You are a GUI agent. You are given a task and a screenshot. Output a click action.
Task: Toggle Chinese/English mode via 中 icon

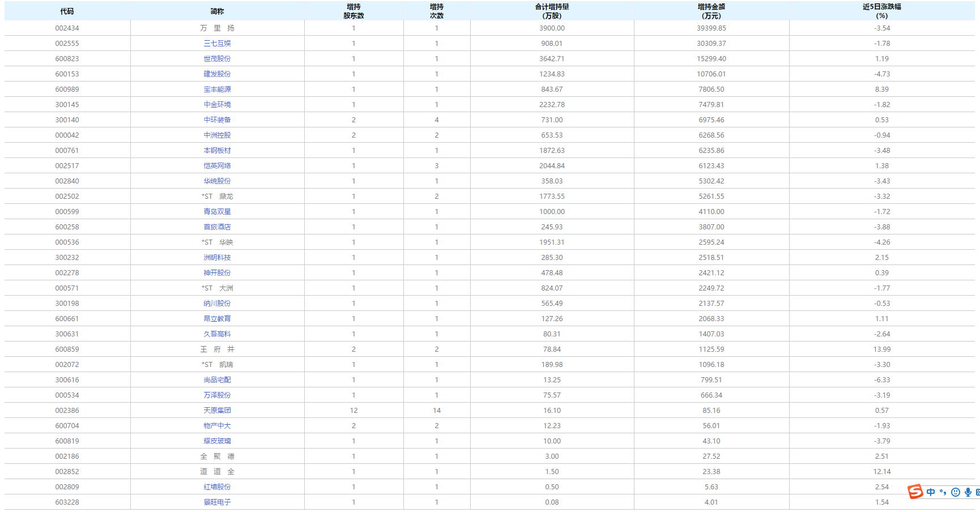pyautogui.click(x=931, y=492)
